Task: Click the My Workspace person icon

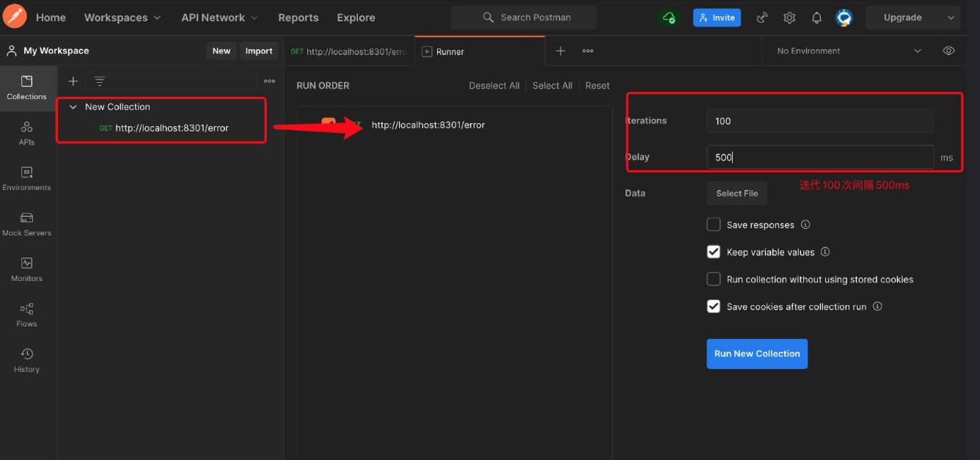Action: tap(12, 51)
